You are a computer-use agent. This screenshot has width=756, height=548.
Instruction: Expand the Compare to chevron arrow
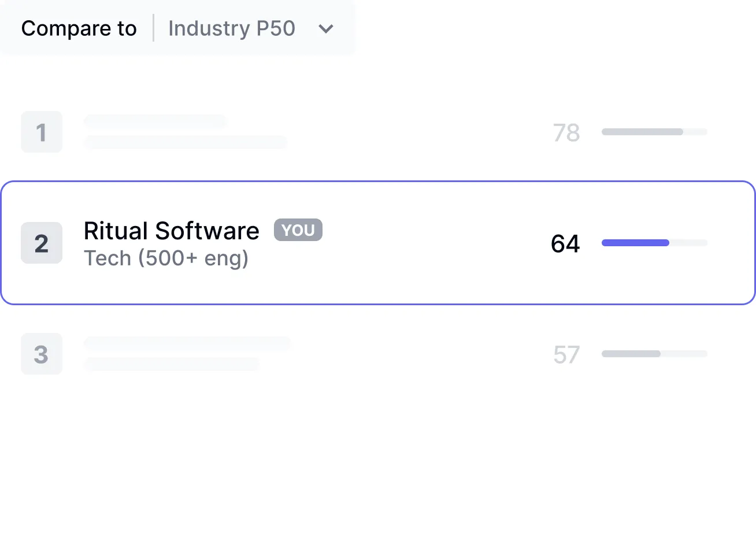(x=326, y=29)
